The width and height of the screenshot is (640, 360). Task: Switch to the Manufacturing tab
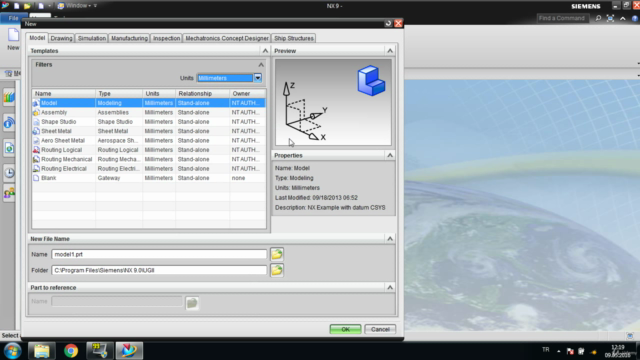pyautogui.click(x=129, y=38)
